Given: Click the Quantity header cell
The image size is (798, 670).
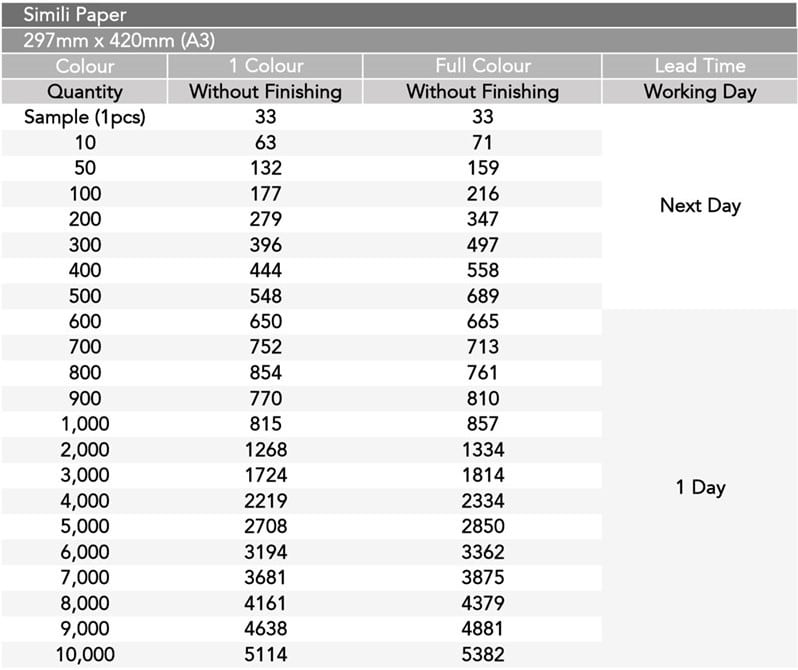Looking at the screenshot, I should [85, 92].
